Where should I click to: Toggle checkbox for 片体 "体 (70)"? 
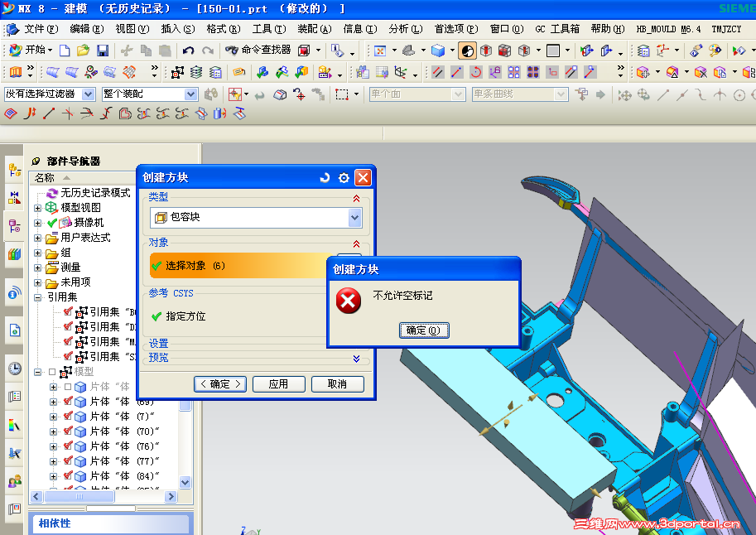click(68, 431)
